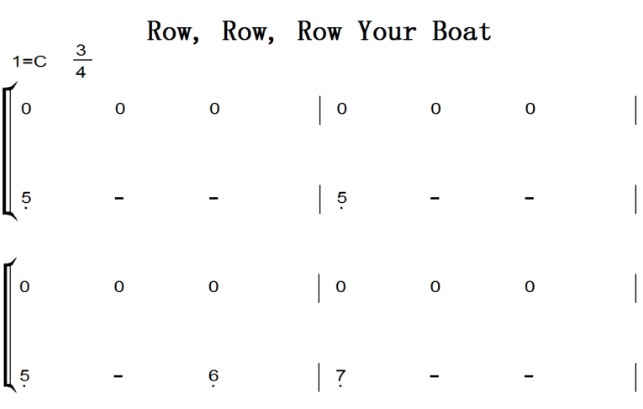Select first rest 0 in top system's upper staff

[25, 109]
